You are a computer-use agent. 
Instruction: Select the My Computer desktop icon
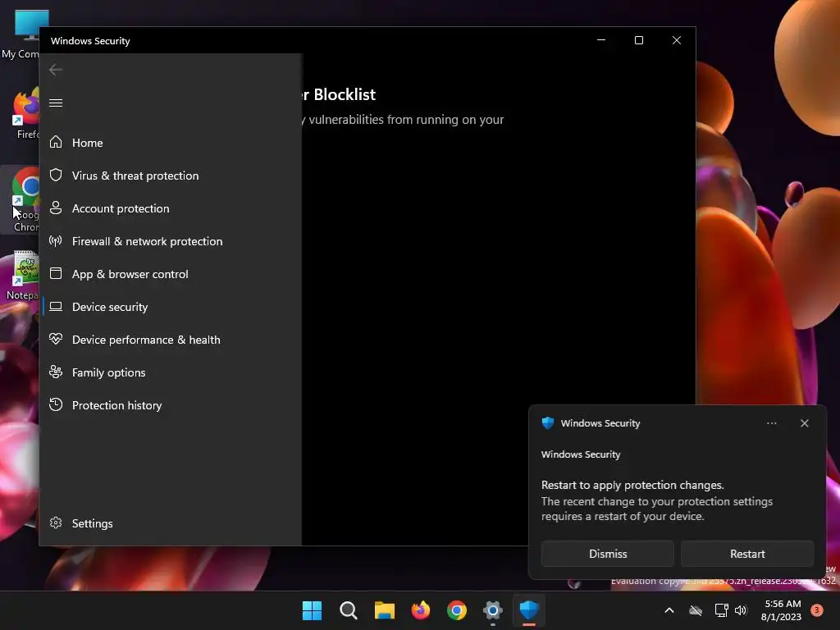coord(20,34)
